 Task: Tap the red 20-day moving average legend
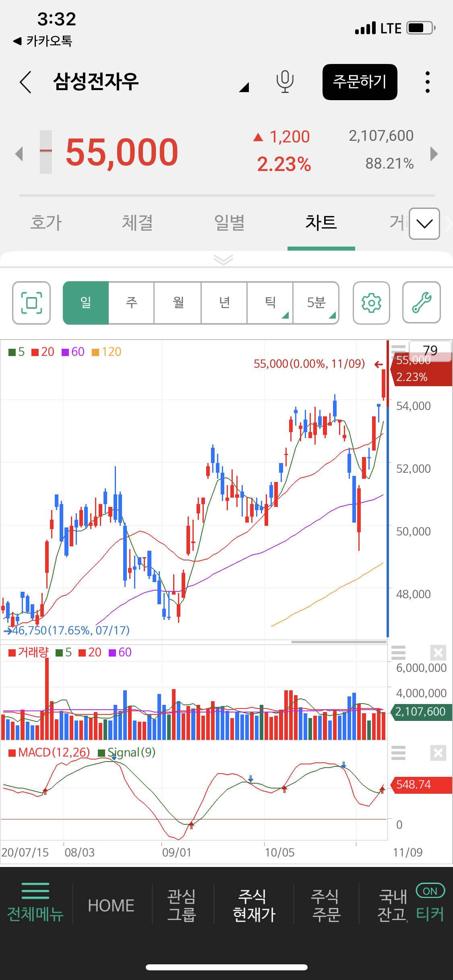43,352
